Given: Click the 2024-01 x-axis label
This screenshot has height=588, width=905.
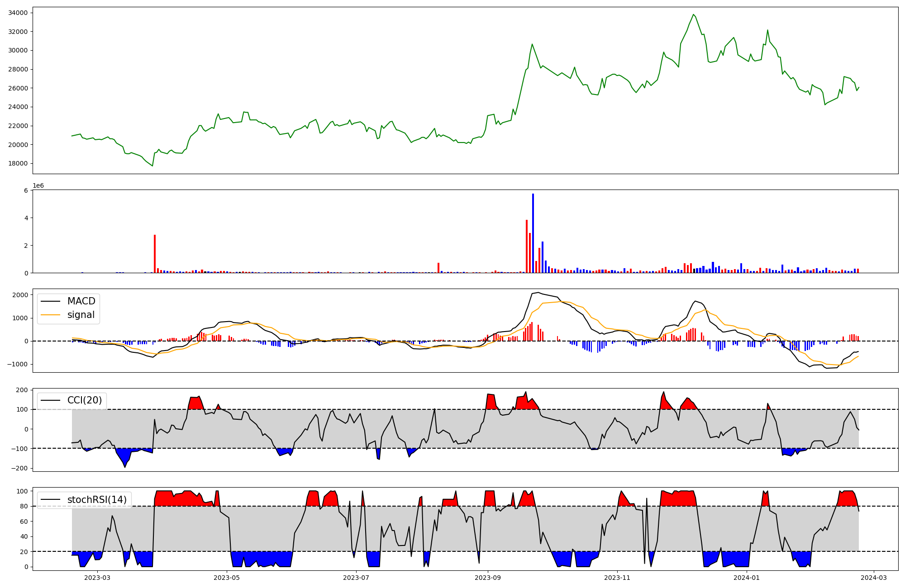Looking at the screenshot, I should [747, 578].
